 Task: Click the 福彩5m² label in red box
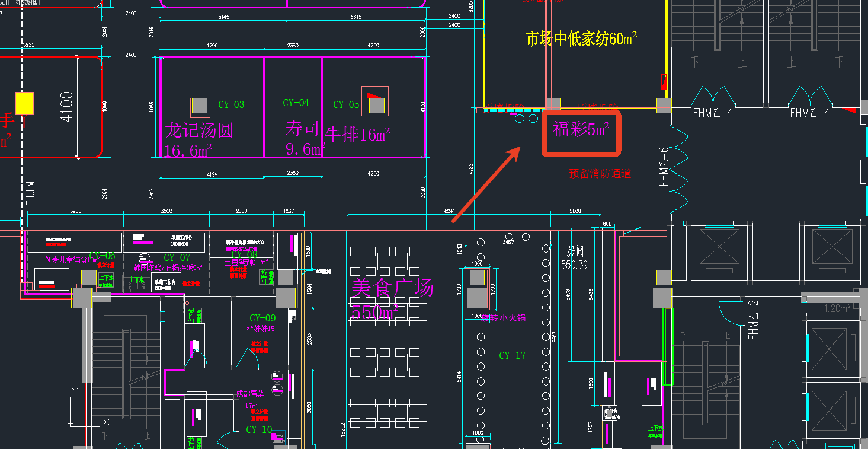pyautogui.click(x=581, y=130)
